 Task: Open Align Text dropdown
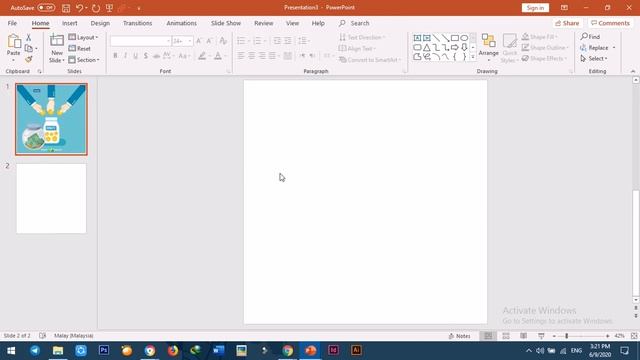point(358,48)
